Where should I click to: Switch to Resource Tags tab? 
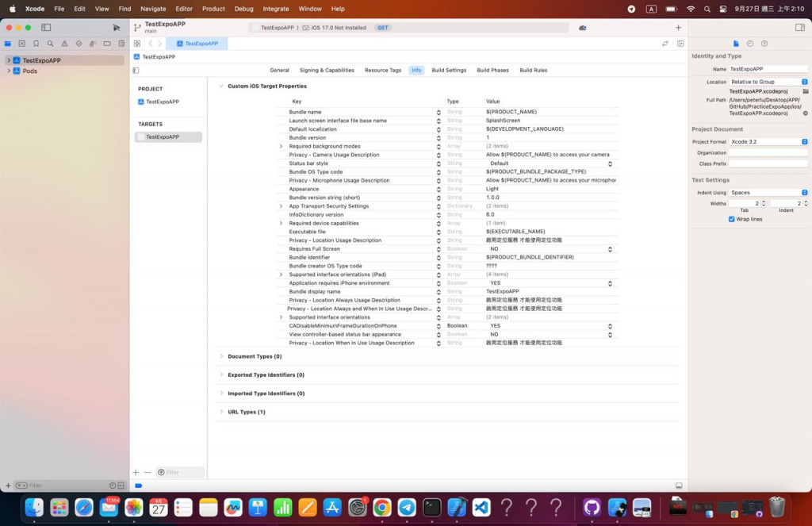383,70
